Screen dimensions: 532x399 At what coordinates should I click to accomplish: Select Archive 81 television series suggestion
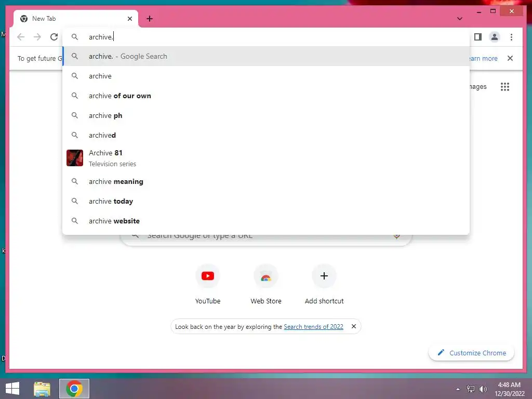pyautogui.click(x=266, y=158)
